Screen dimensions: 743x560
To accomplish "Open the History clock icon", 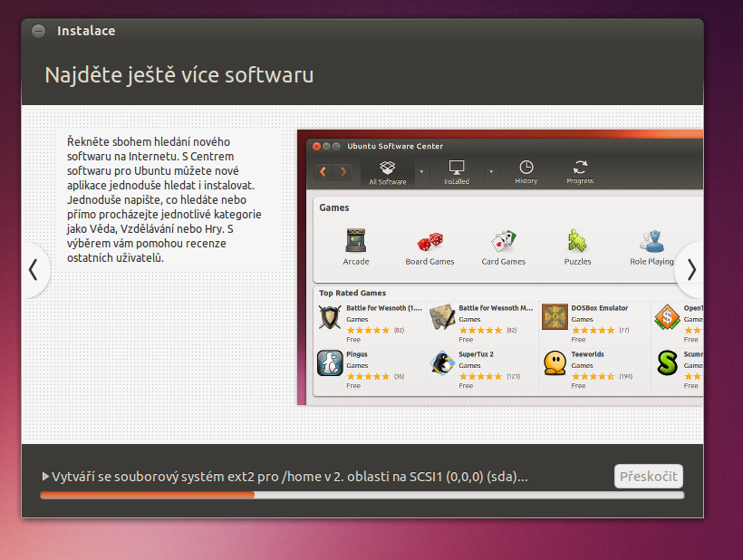I will [x=526, y=168].
